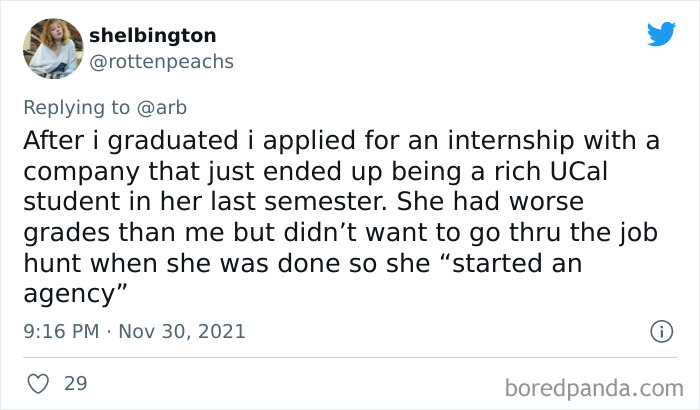Open the tweet info circle icon

[x=660, y=330]
